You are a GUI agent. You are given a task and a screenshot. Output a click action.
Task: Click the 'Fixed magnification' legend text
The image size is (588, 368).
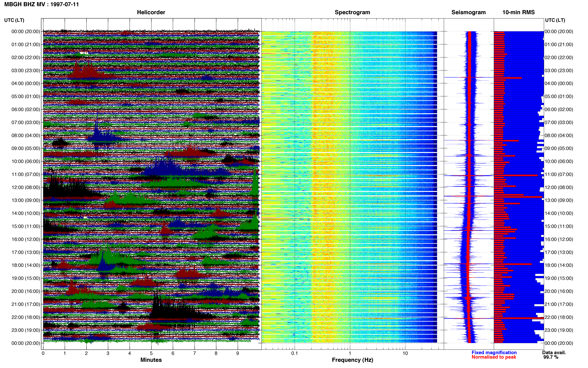[x=494, y=353]
